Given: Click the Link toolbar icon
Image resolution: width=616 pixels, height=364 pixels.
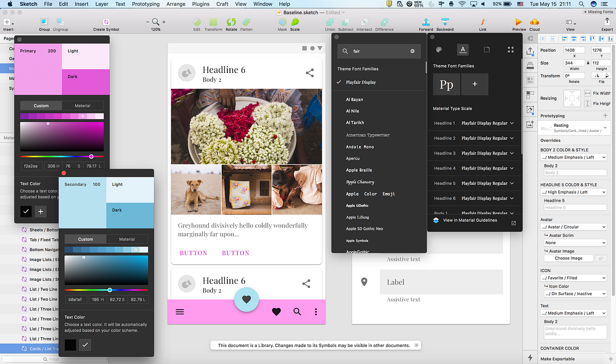Looking at the screenshot, I should click(483, 22).
